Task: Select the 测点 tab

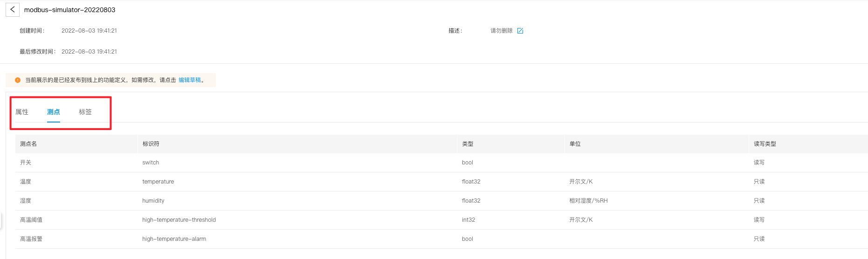Action: tap(54, 112)
